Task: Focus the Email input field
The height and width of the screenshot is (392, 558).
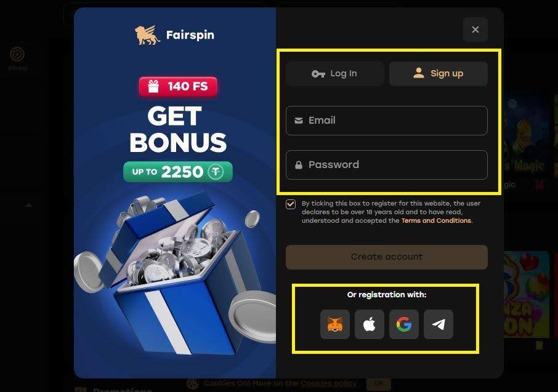Action: pyautogui.click(x=386, y=121)
